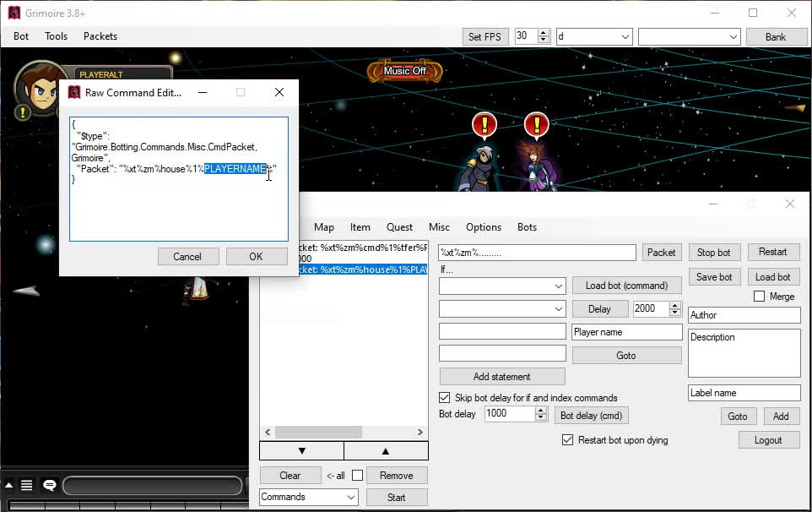This screenshot has width=812, height=512.
Task: Open the Bank button
Action: pos(775,37)
